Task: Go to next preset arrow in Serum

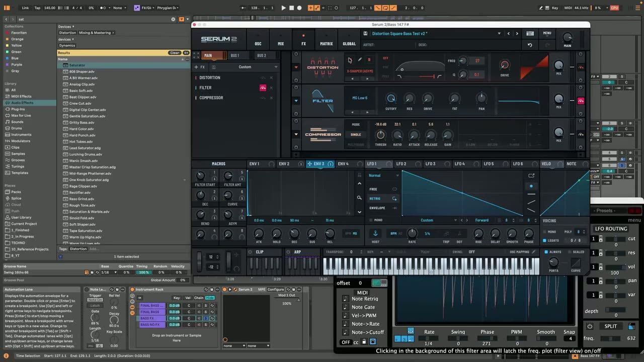Action: click(x=517, y=34)
